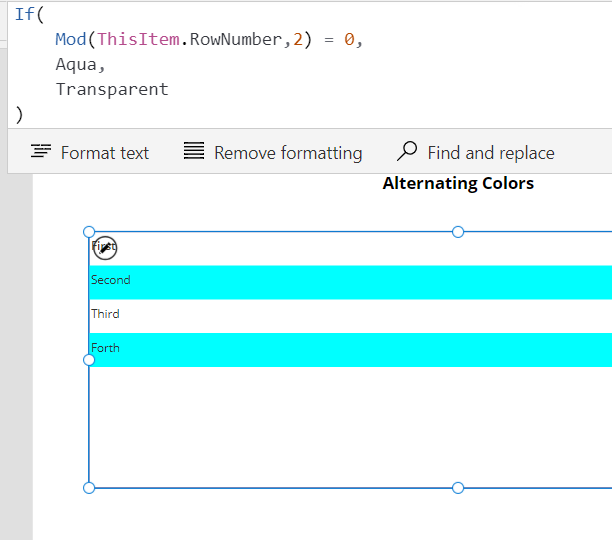Click the gallery edit pencil icon
The width and height of the screenshot is (612, 540).
[105, 247]
